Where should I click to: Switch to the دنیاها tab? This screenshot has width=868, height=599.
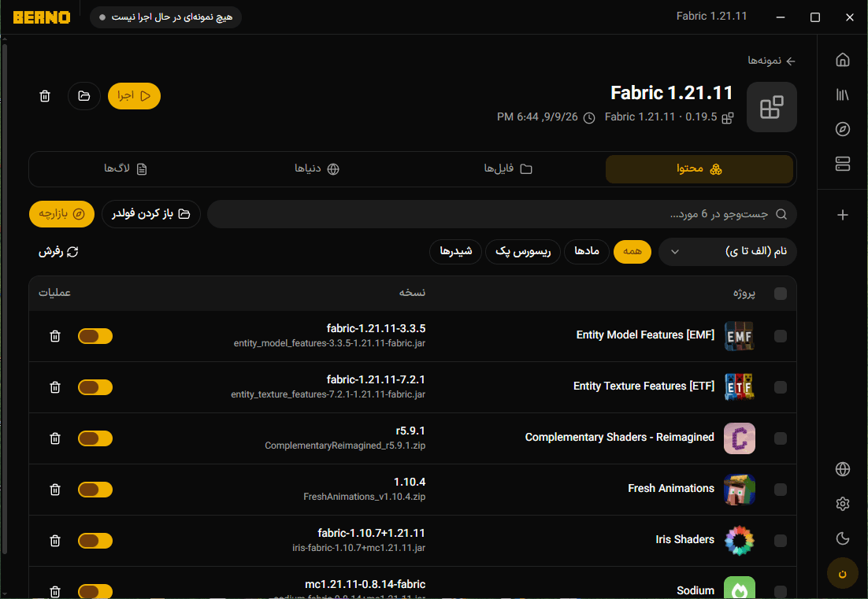[x=317, y=169]
